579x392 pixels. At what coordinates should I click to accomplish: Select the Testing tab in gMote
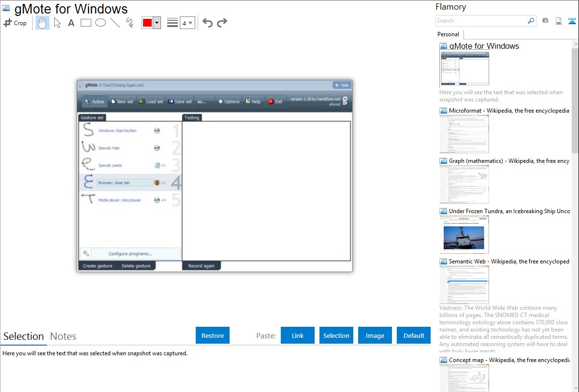(192, 117)
